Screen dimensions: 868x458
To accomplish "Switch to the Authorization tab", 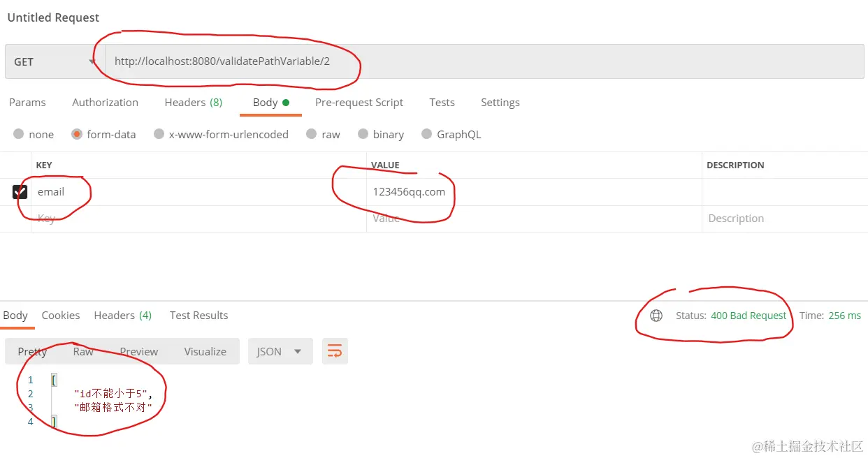I will click(105, 103).
